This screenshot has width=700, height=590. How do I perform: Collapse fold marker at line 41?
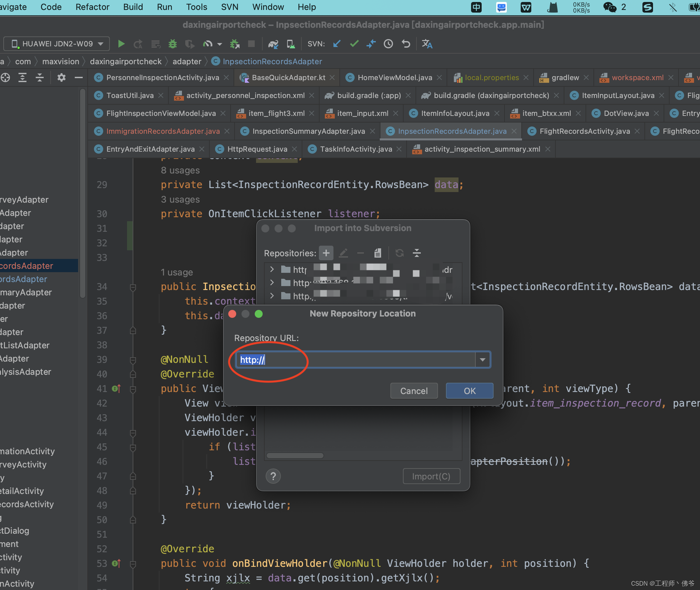(133, 389)
